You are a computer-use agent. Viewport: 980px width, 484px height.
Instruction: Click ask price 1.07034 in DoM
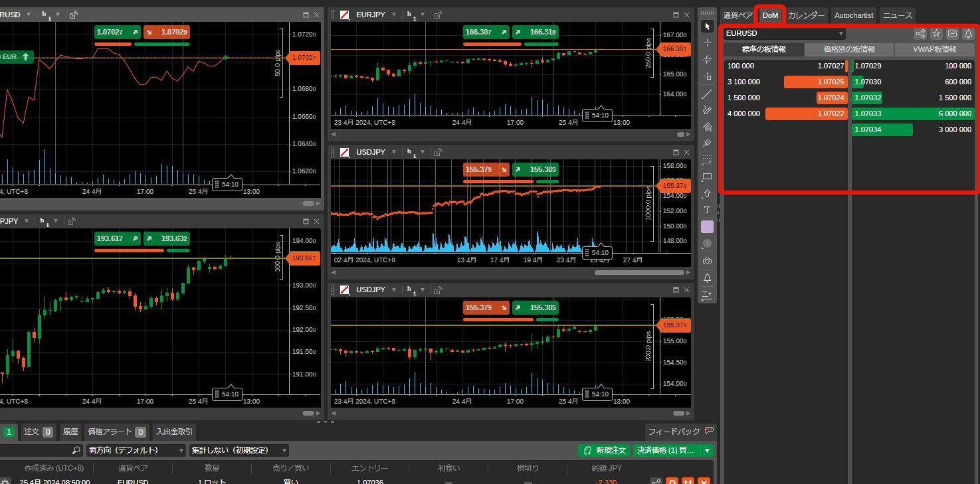(x=868, y=129)
